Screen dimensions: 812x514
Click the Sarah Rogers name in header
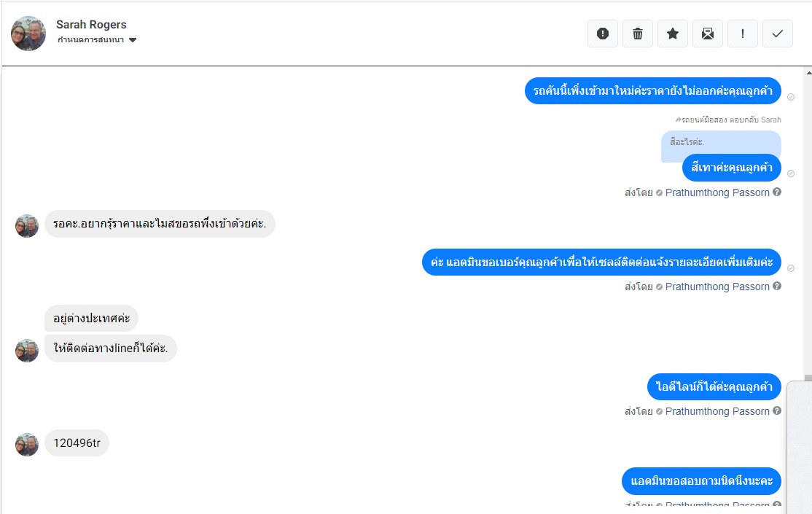(91, 25)
